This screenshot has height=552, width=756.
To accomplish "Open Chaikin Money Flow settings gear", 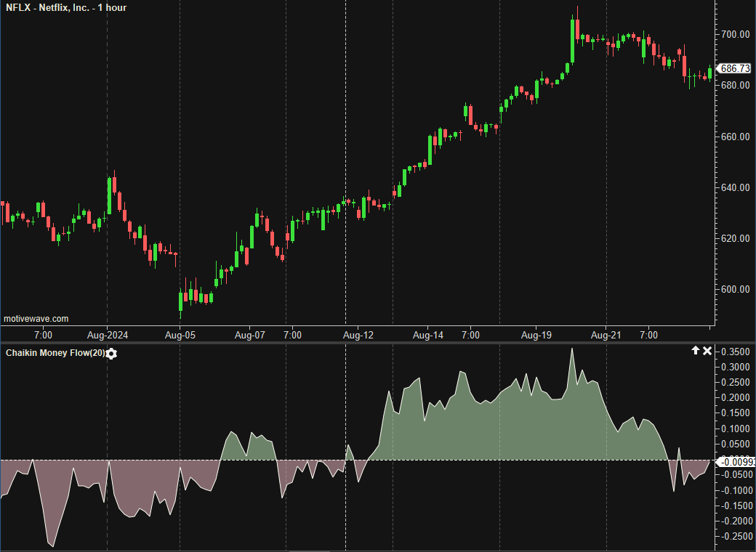I will click(111, 354).
